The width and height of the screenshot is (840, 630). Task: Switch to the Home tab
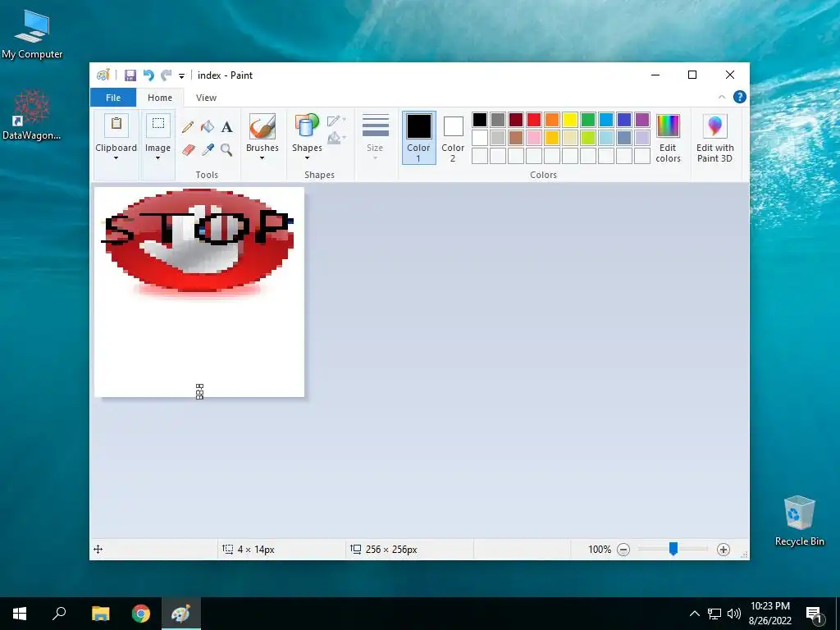click(x=160, y=98)
